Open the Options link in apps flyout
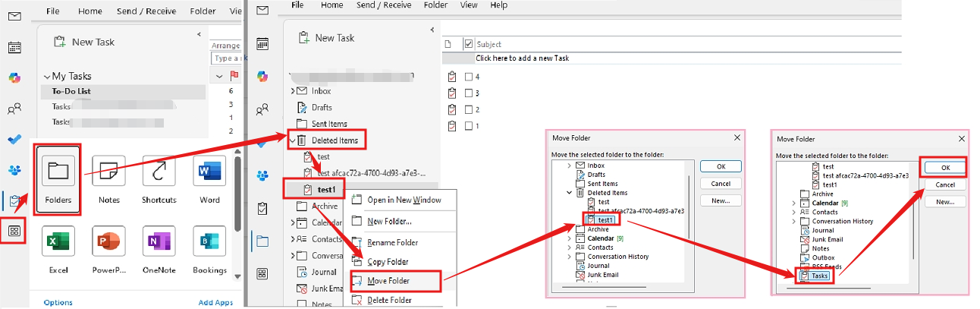The height and width of the screenshot is (309, 980). (58, 303)
